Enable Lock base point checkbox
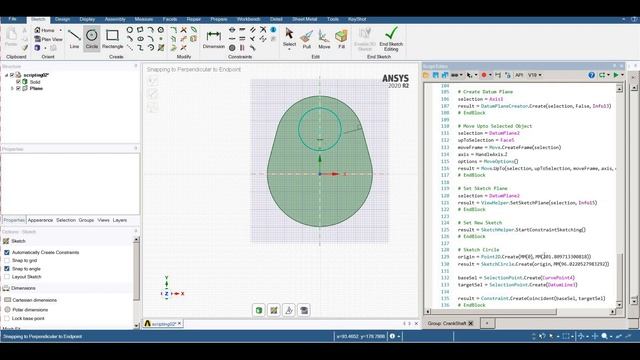Viewport: 640px width, 360px height. 7,318
